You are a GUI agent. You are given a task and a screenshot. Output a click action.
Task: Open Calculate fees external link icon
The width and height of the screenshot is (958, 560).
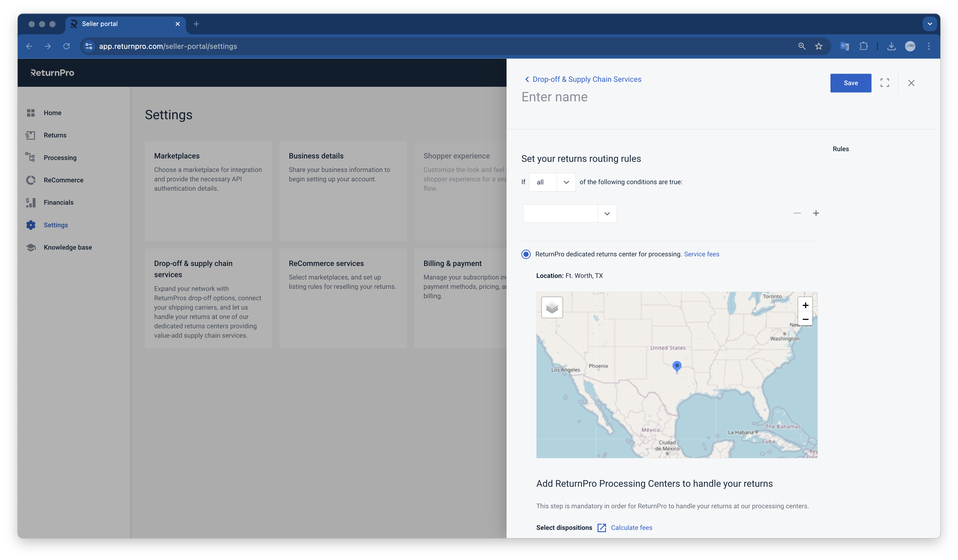pos(601,528)
